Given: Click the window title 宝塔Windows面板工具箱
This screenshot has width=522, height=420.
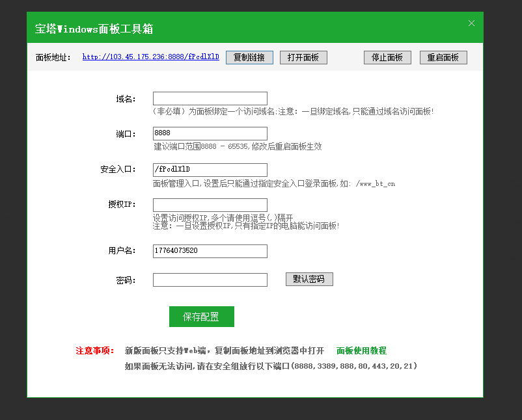Looking at the screenshot, I should 94,29.
